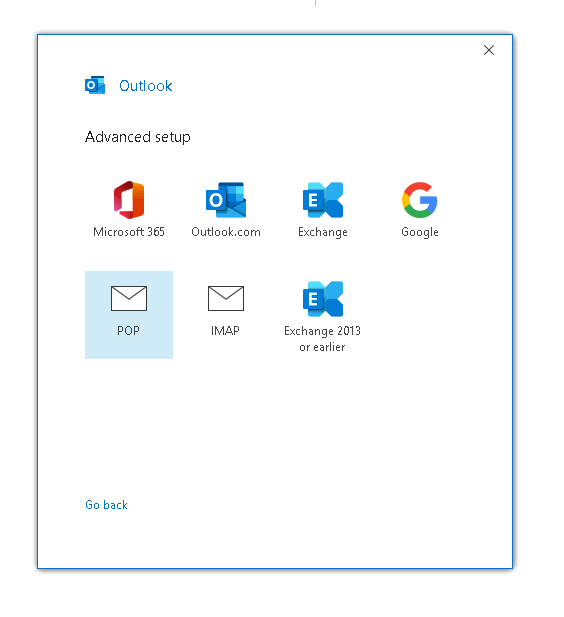Click the Outlook logo in the dialog header
Image resolution: width=564 pixels, height=617 pixels.
point(95,85)
